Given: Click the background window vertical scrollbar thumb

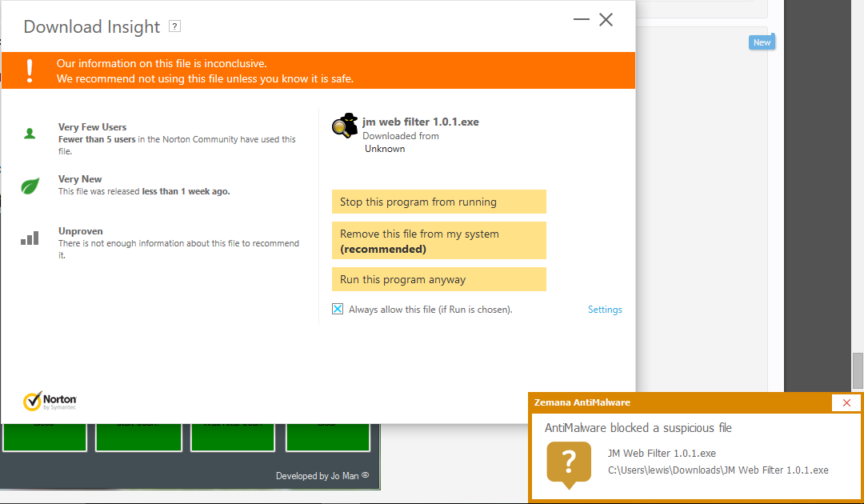Looking at the screenshot, I should pos(858,370).
